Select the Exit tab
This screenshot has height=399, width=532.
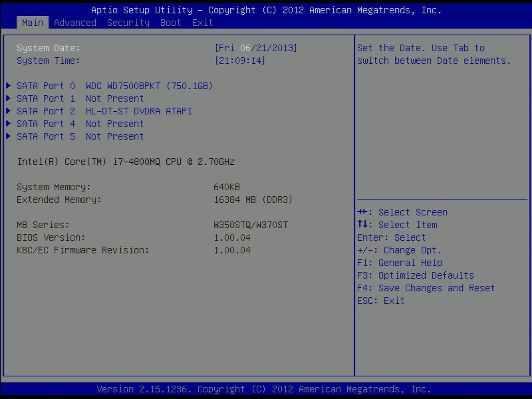(203, 23)
